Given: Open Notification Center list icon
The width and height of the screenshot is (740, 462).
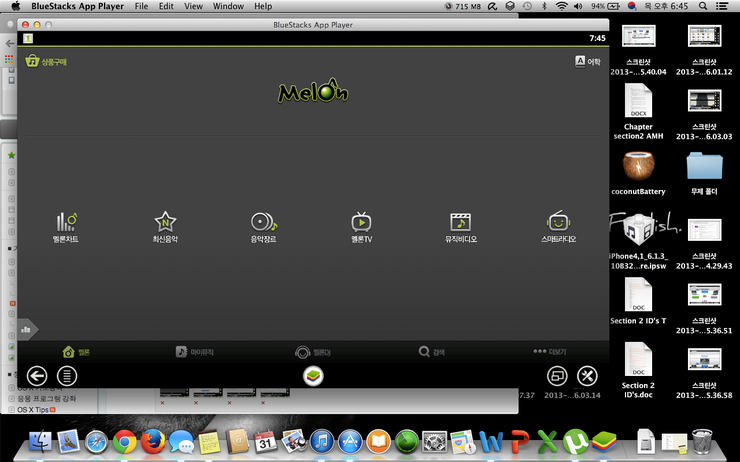Looking at the screenshot, I should (722, 6).
